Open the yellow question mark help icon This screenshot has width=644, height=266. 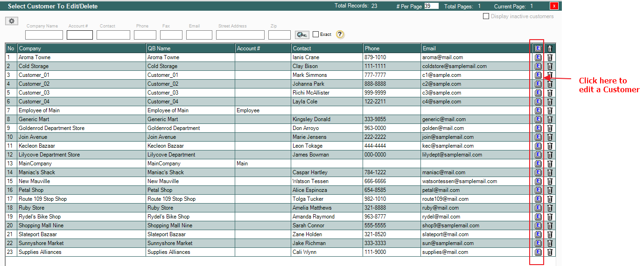click(340, 34)
